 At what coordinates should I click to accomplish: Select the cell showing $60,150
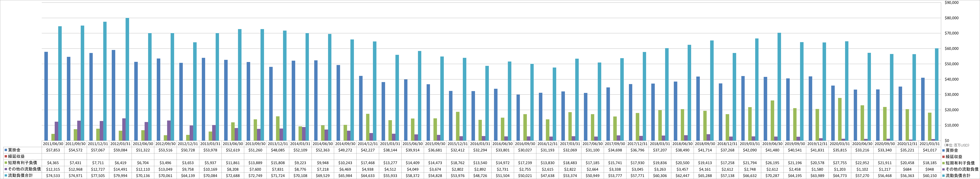(x=930, y=175)
